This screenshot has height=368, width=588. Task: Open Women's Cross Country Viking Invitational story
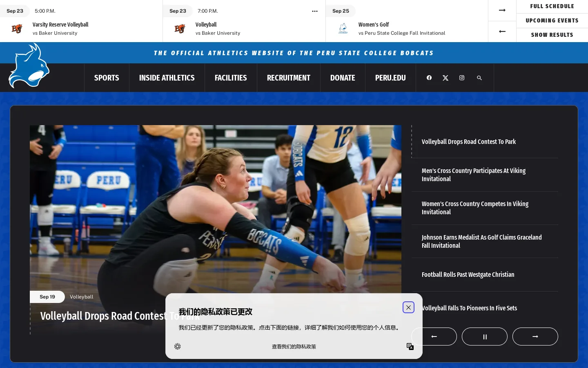pos(485,208)
